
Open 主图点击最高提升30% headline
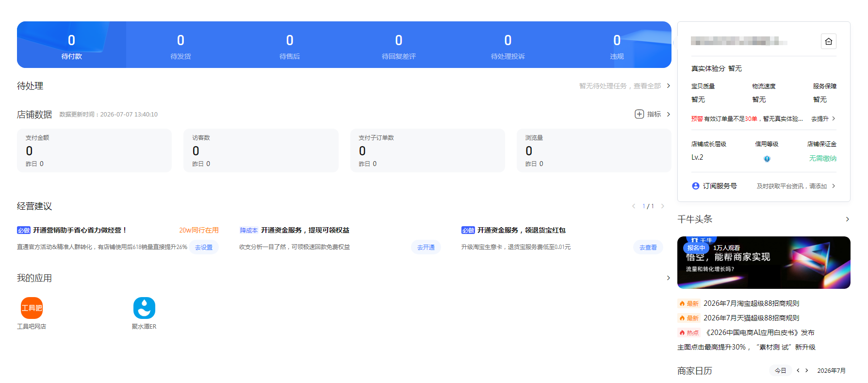click(746, 347)
